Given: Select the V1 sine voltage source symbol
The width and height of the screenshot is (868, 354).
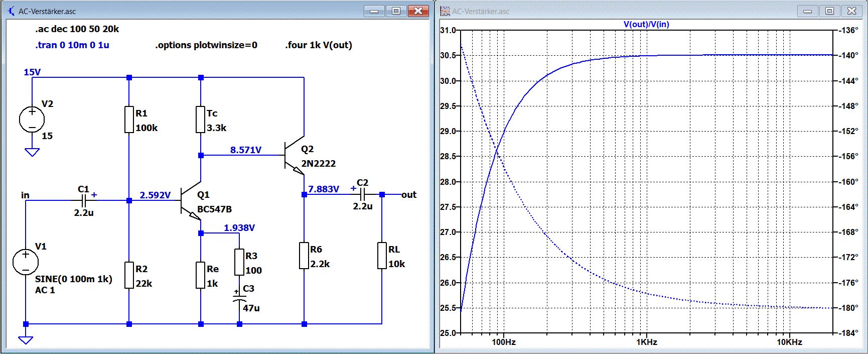Looking at the screenshot, I should (26, 262).
